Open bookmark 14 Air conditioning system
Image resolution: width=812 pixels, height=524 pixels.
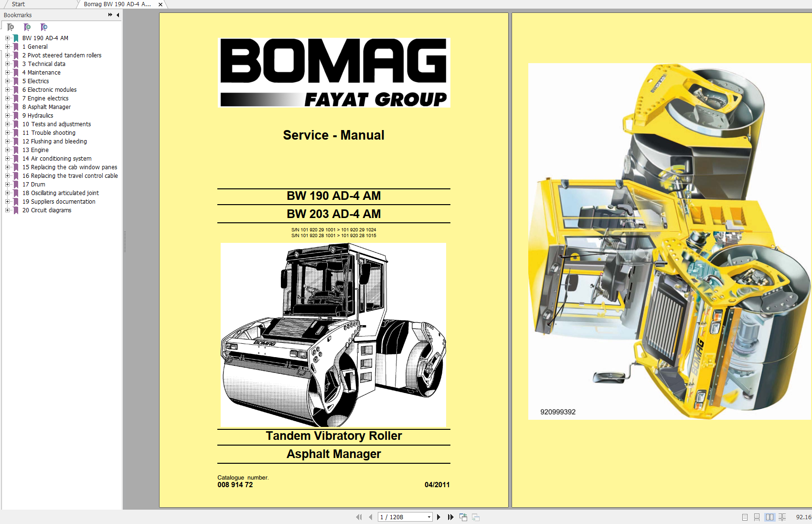point(57,159)
